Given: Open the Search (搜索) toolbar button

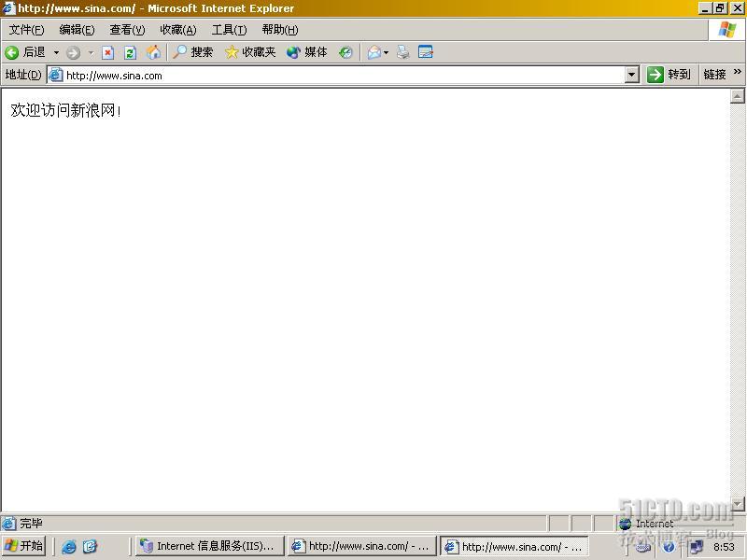Looking at the screenshot, I should click(192, 52).
